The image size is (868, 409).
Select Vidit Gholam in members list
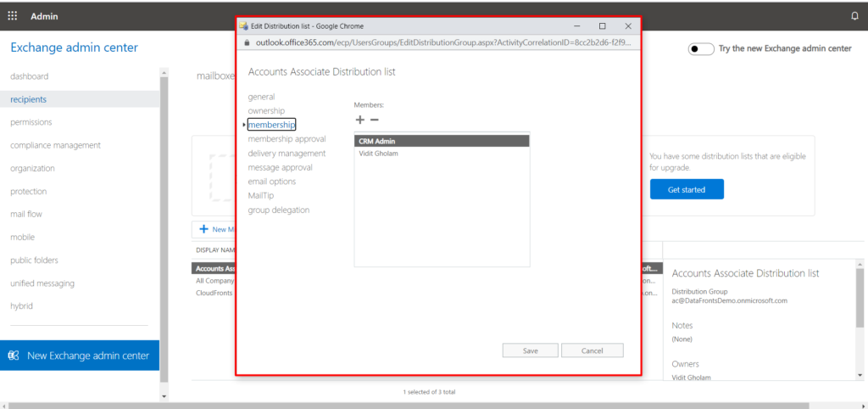(442, 154)
